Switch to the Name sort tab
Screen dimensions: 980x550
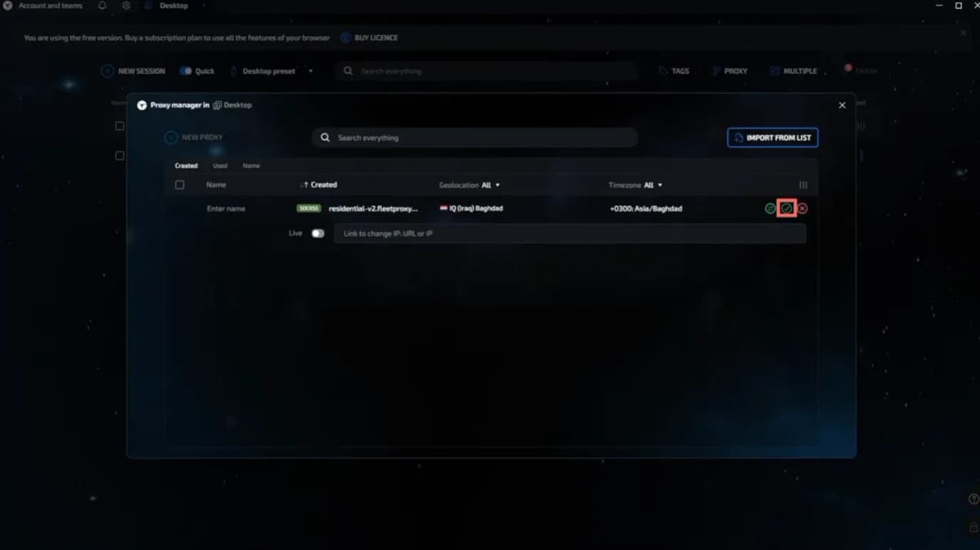pyautogui.click(x=251, y=166)
